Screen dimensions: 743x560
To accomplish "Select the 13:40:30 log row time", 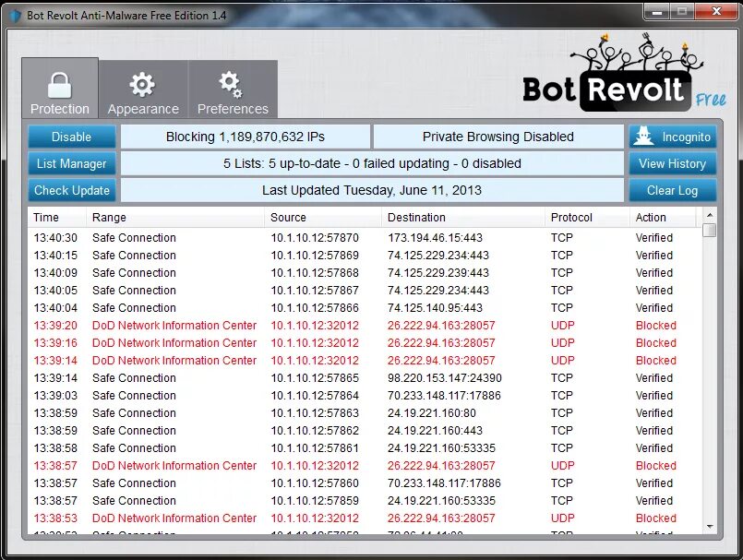I will [55, 238].
